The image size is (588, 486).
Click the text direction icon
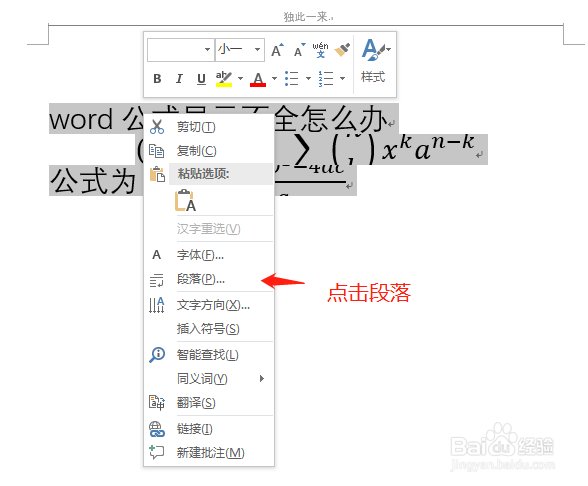[x=156, y=305]
